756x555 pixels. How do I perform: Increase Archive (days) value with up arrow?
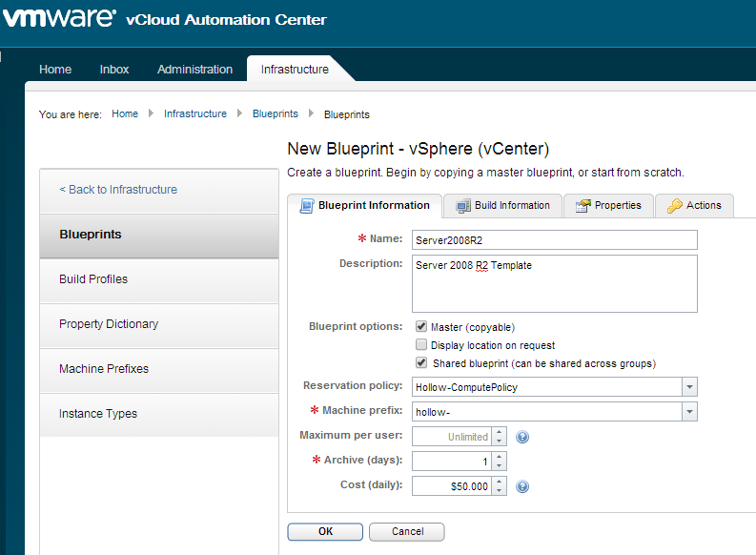click(x=499, y=456)
